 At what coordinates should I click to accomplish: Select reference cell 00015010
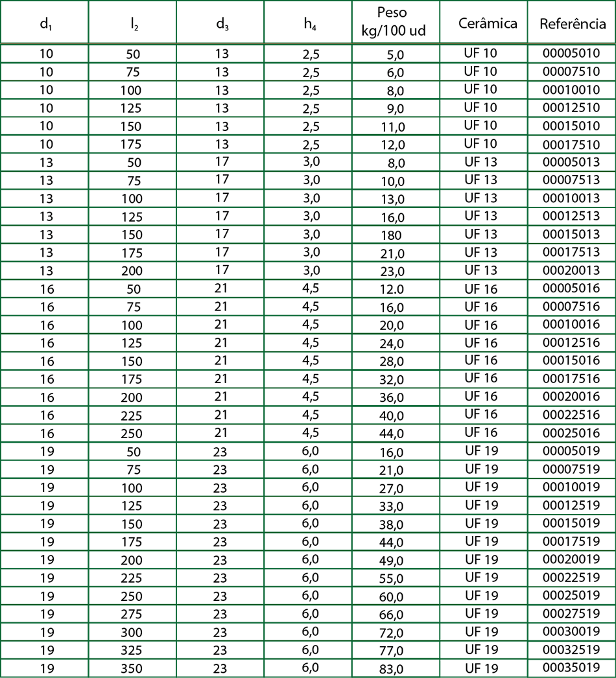click(571, 126)
